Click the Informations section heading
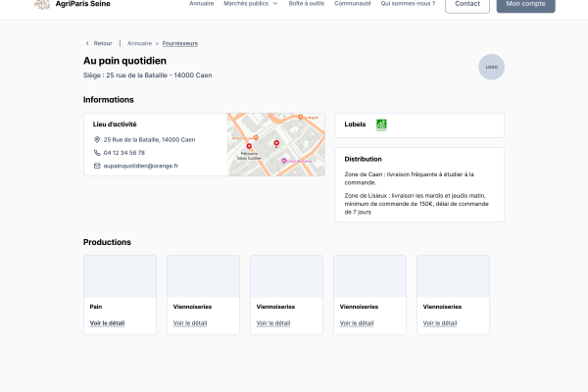This screenshot has width=588, height=392. pyautogui.click(x=109, y=100)
